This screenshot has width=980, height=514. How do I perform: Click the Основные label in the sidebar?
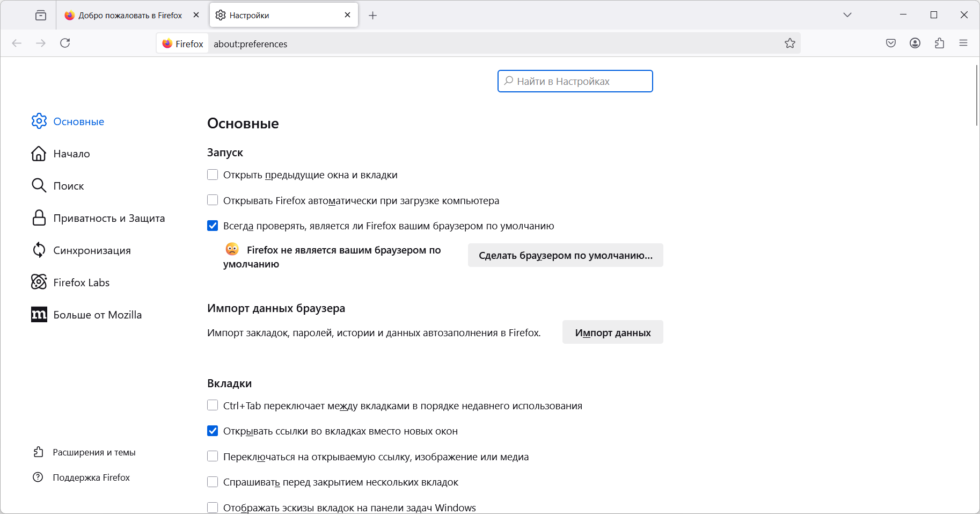[x=79, y=121]
